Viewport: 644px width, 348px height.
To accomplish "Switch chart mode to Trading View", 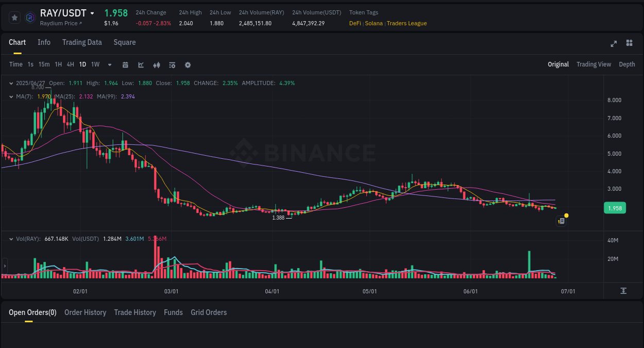I will 594,64.
